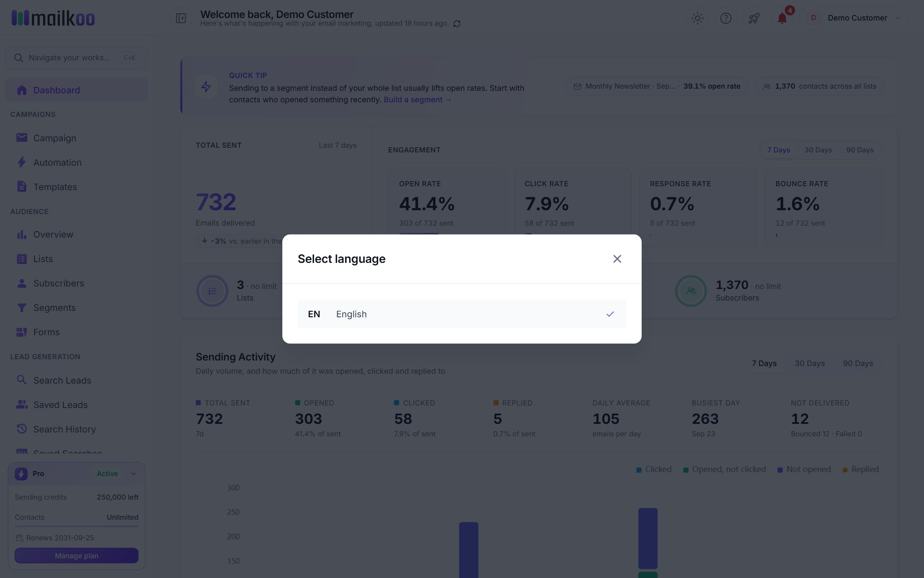Click the Quick Tip lightning icon
The height and width of the screenshot is (578, 924).
coord(206,86)
